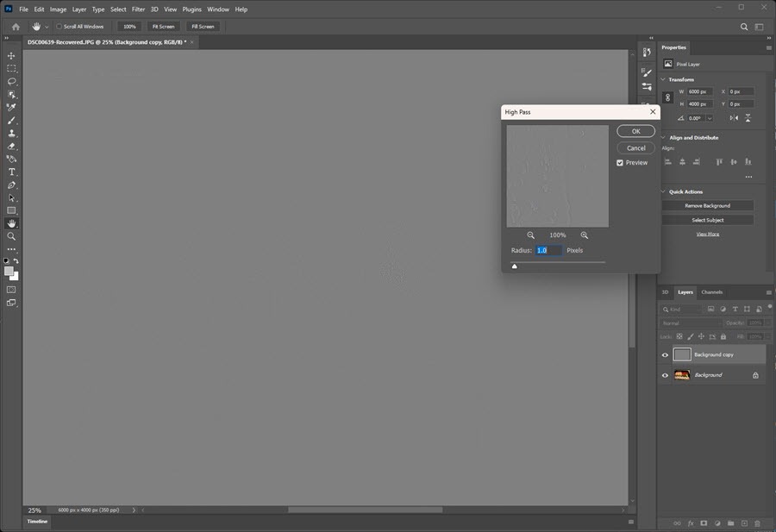Collapse the Align and Distribute section
776x532 pixels.
click(663, 137)
